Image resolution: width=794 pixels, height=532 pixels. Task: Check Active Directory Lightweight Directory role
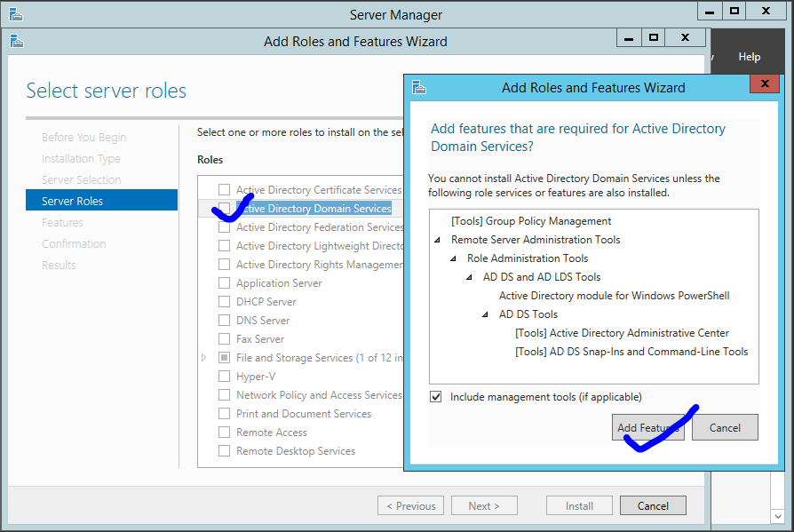224,245
